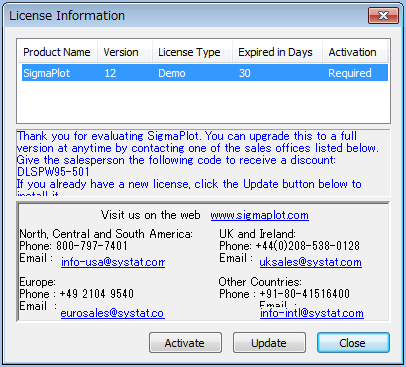Click the Version column header
Viewport: 406px width, 367px height.
click(x=125, y=52)
